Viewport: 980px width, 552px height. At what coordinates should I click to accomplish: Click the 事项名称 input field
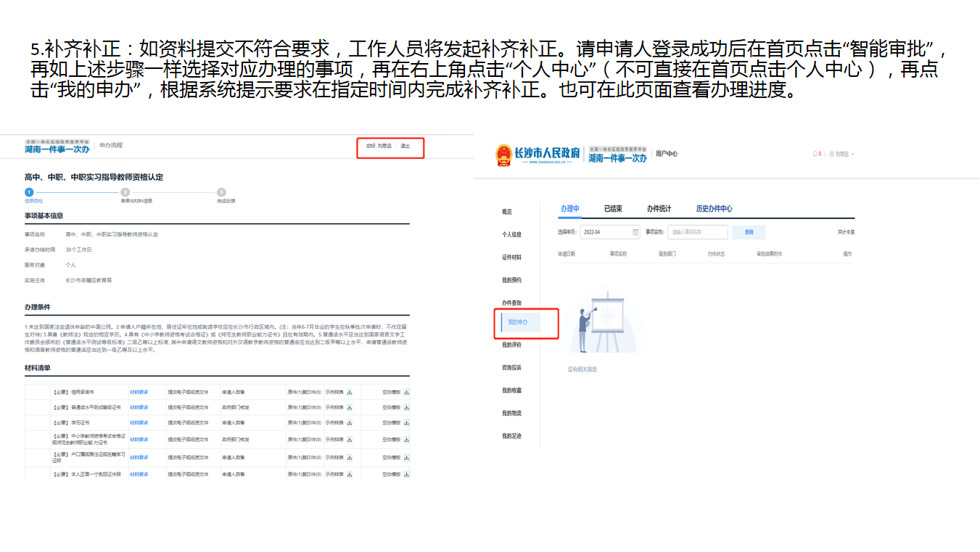point(697,232)
